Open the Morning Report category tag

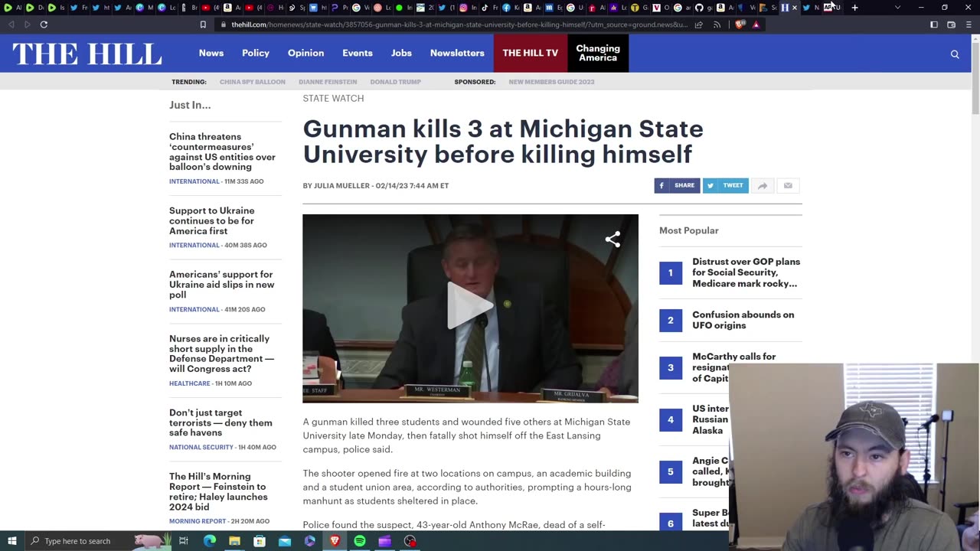click(x=198, y=521)
